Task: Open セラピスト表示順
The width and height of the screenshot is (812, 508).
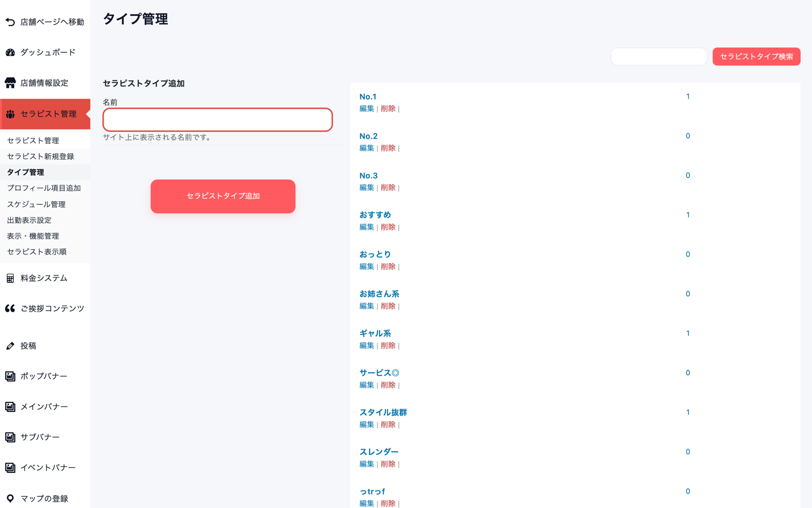Action: [x=37, y=251]
